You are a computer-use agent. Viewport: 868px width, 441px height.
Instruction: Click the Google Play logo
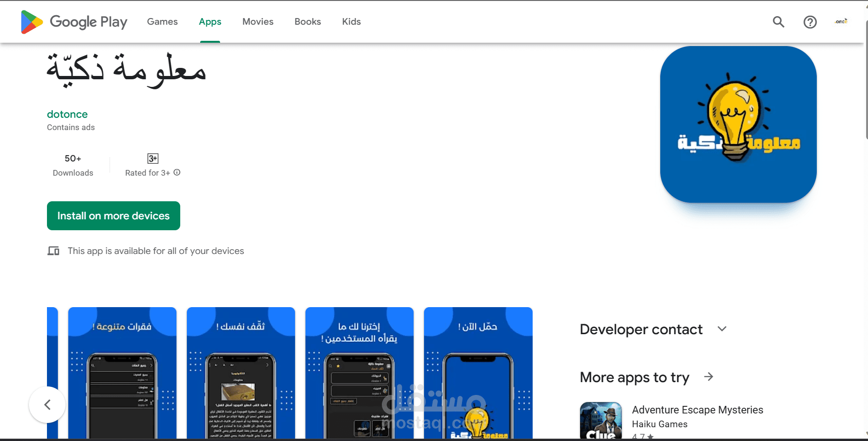[74, 22]
